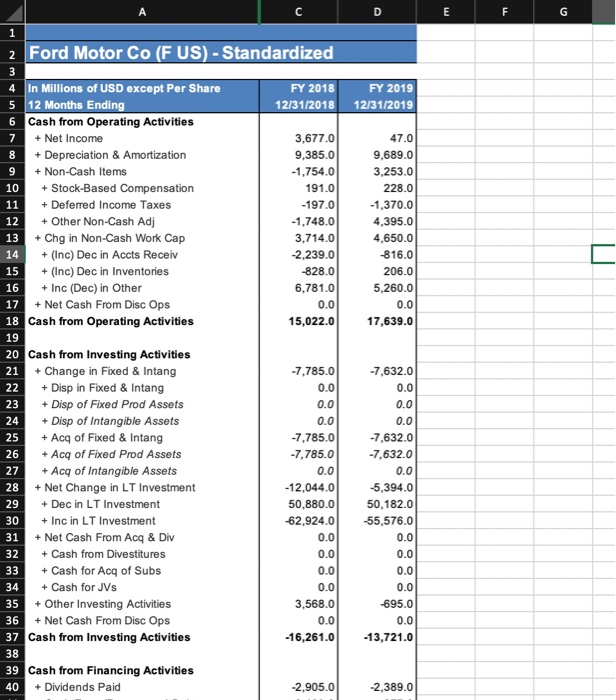This screenshot has width=616, height=700.
Task: Select Other Investing value 3,568.0
Action: [x=299, y=604]
